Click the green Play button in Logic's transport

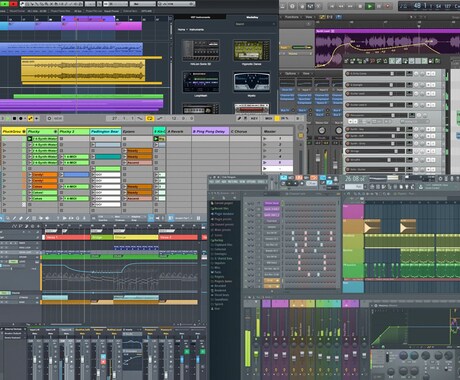tap(370, 6)
